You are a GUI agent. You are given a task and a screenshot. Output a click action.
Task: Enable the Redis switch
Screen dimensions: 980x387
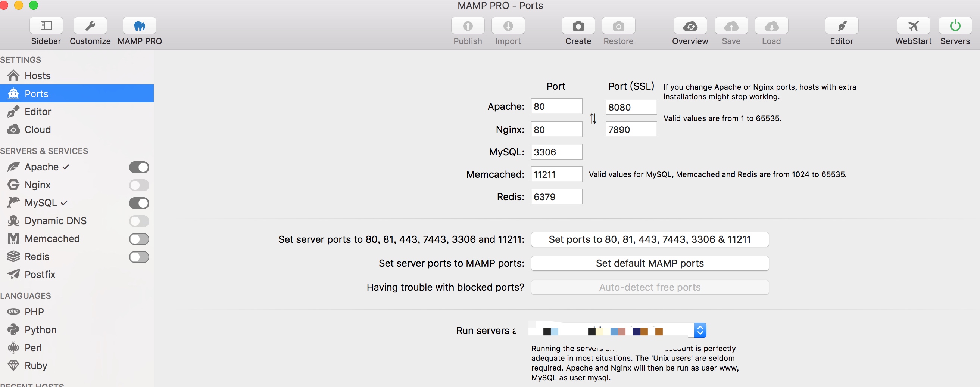click(139, 257)
